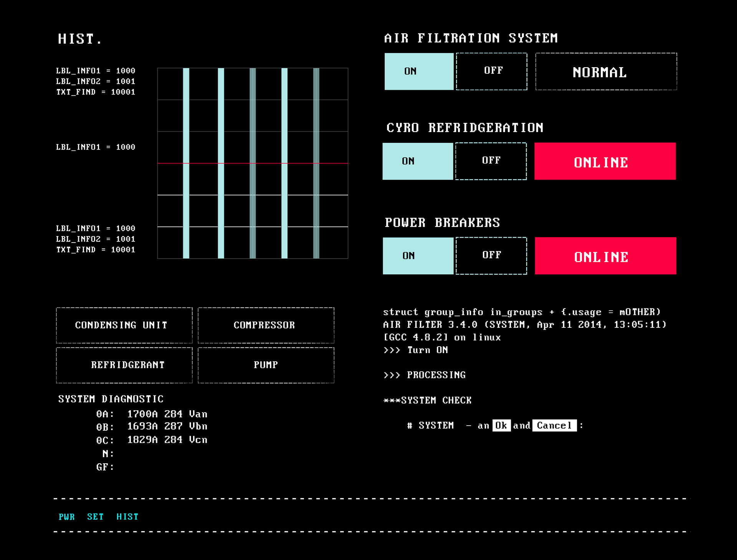Select the REFRIDGERANT button
The image size is (737, 560).
pos(124,365)
